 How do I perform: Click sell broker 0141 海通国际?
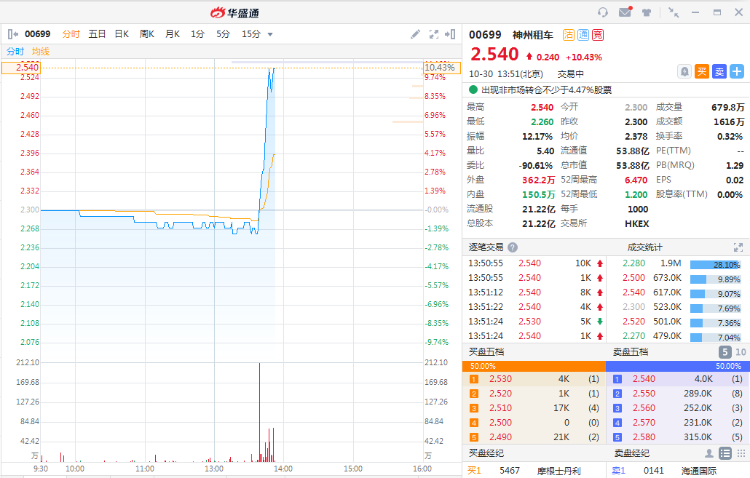(x=678, y=471)
